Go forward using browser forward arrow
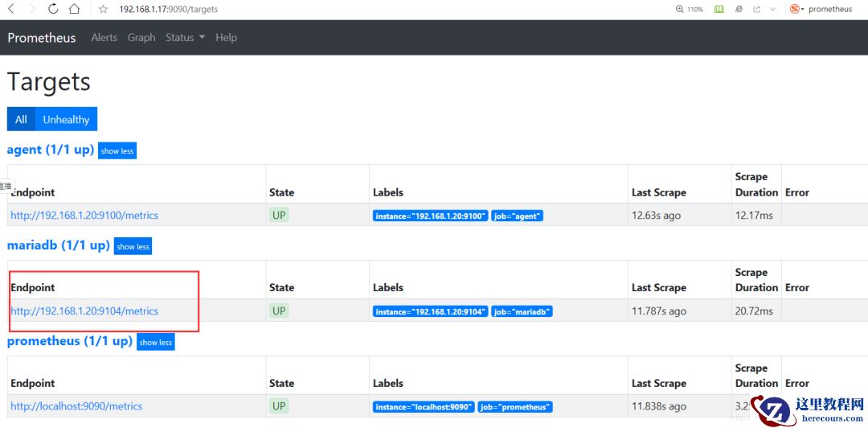The width and height of the screenshot is (868, 428). [x=31, y=9]
